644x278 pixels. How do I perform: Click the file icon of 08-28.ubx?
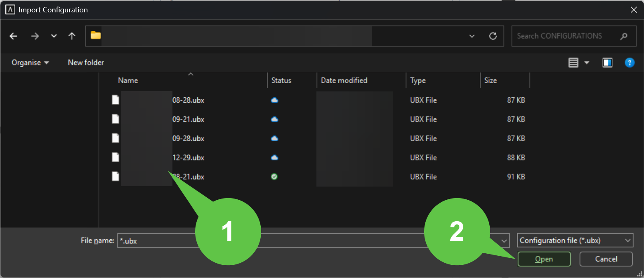(116, 100)
